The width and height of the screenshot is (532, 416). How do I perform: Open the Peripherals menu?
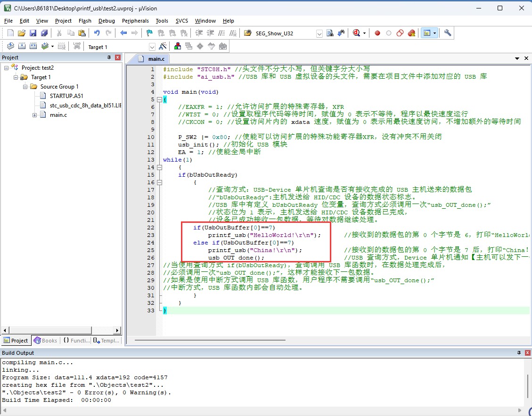[x=135, y=21]
